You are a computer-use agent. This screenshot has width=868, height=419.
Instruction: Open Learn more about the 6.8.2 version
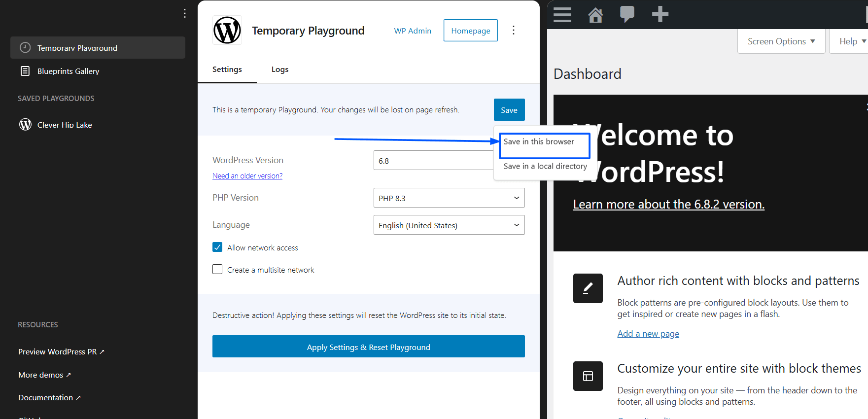tap(669, 204)
